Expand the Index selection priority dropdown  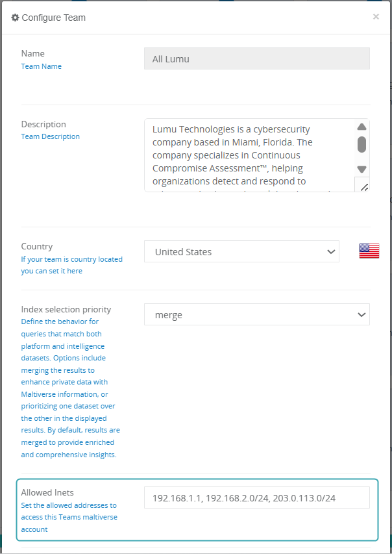point(256,315)
